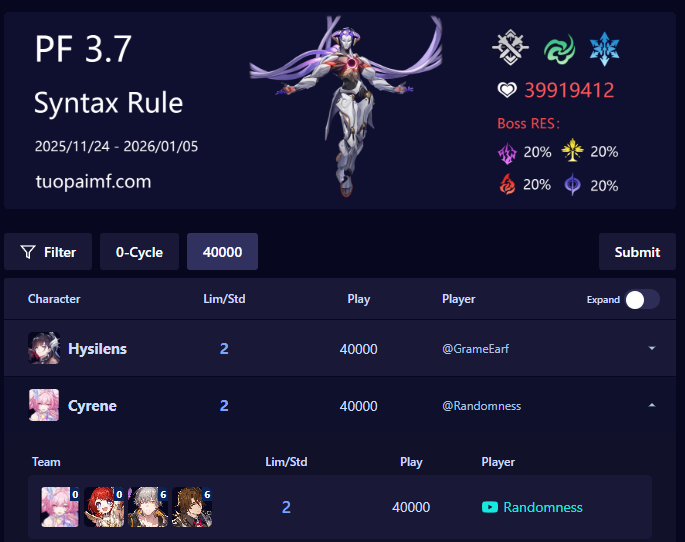The width and height of the screenshot is (685, 542).
Task: Click the purple Lightning resistance icon
Action: (x=507, y=153)
